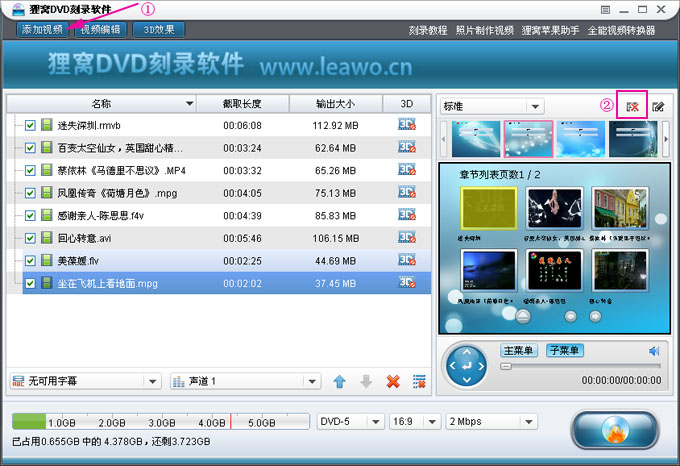Uncheck 回心转意.avi checkbox
This screenshot has height=466, width=680.
[30, 238]
